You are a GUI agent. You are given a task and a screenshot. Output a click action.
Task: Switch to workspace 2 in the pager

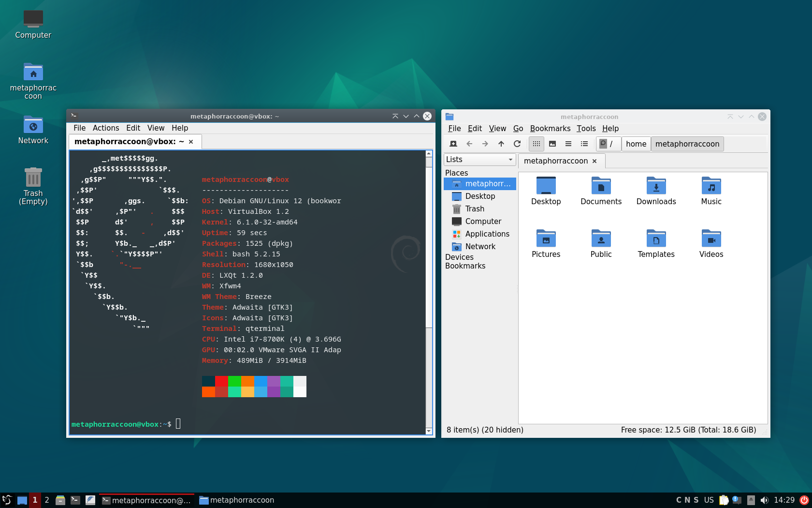click(x=47, y=500)
